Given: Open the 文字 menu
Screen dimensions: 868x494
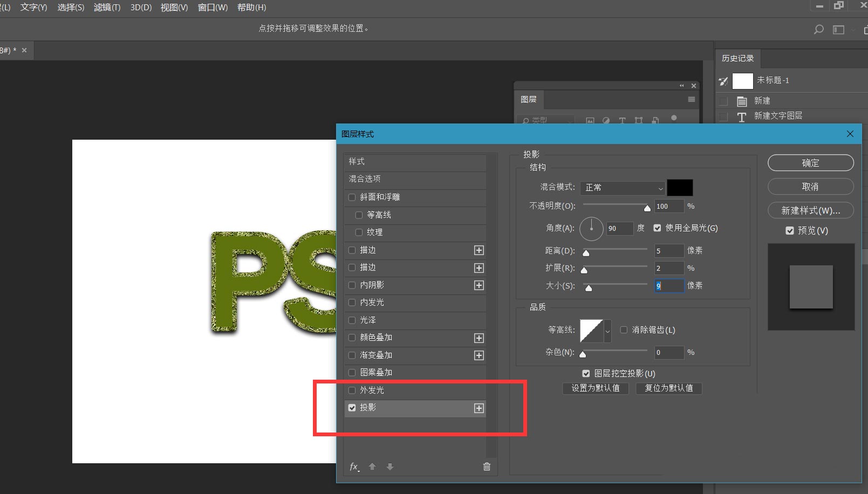Looking at the screenshot, I should coord(33,8).
